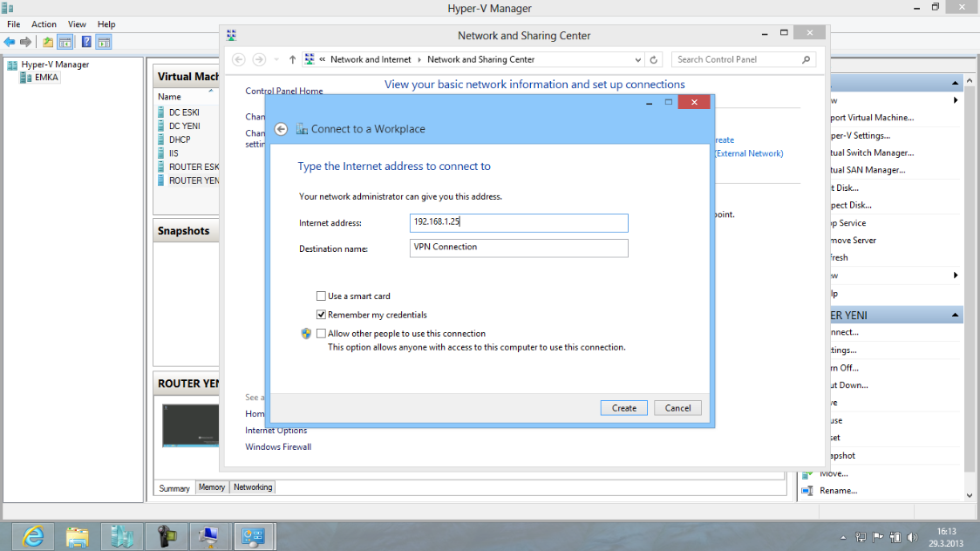
Task: Open the Action menu
Action: point(44,24)
